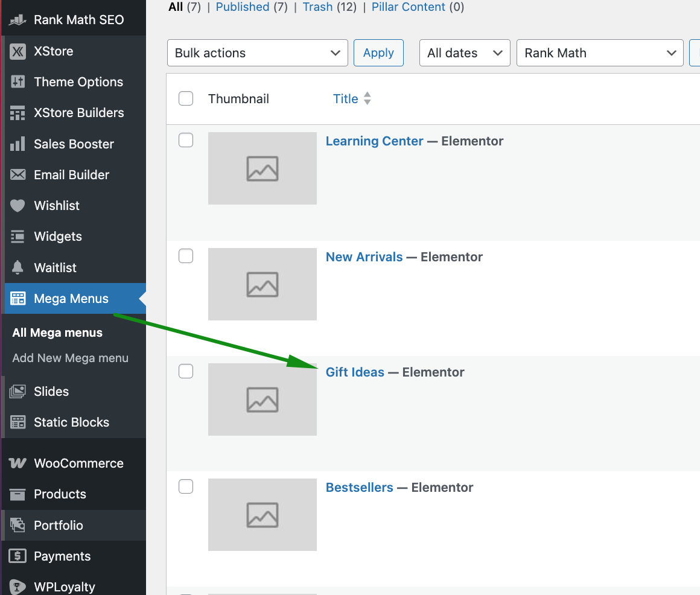The image size is (700, 595).
Task: Choose Add New Mega menu submenu
Action: (71, 358)
